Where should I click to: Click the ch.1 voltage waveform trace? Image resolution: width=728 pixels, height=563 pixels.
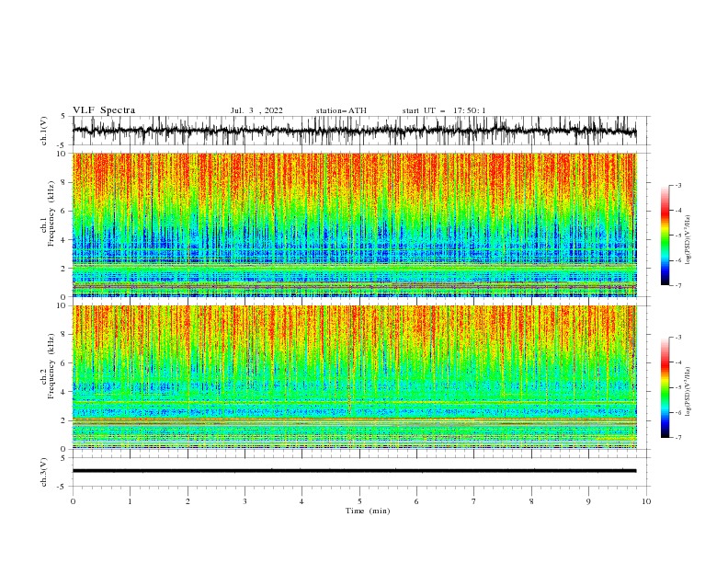click(354, 131)
